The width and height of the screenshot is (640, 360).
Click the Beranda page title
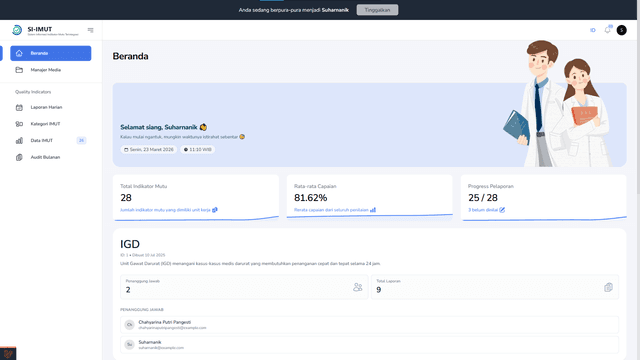click(x=130, y=56)
